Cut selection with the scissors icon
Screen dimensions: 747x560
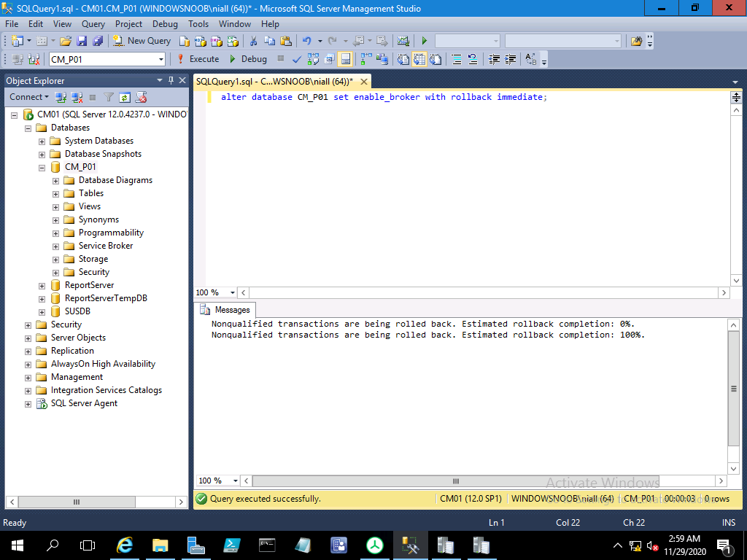[x=253, y=41]
